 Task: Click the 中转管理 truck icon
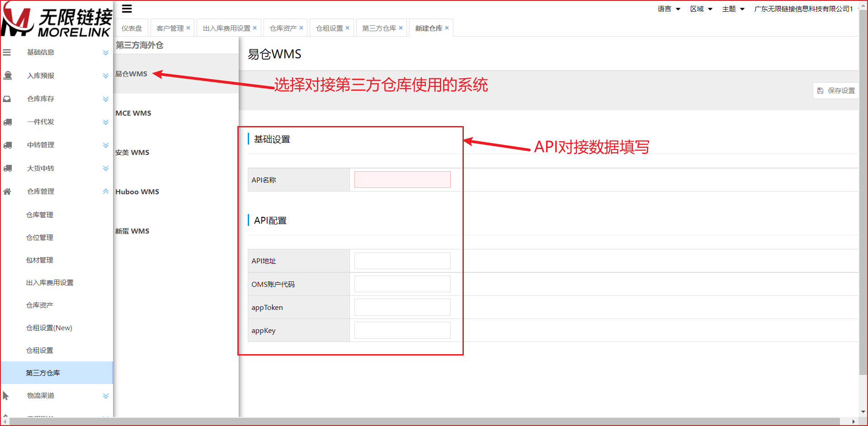tap(8, 145)
